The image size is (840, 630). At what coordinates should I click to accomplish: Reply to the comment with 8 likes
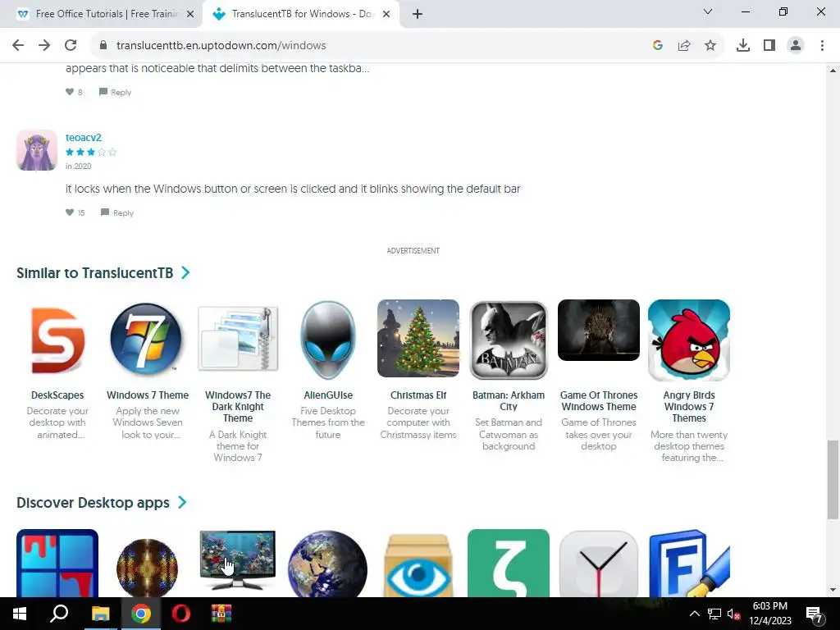(x=115, y=92)
